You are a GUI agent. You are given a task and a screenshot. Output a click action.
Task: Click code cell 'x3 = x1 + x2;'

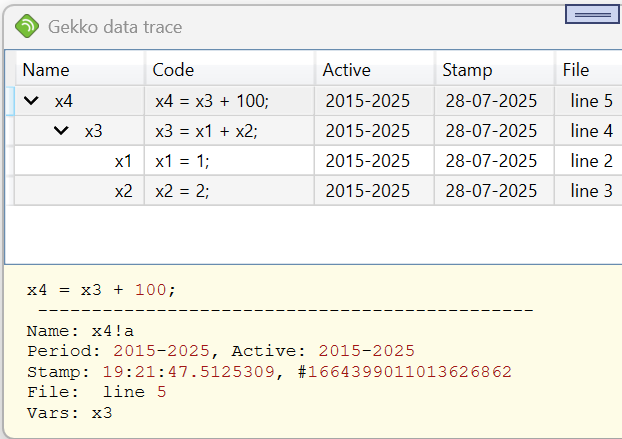[x=206, y=131]
